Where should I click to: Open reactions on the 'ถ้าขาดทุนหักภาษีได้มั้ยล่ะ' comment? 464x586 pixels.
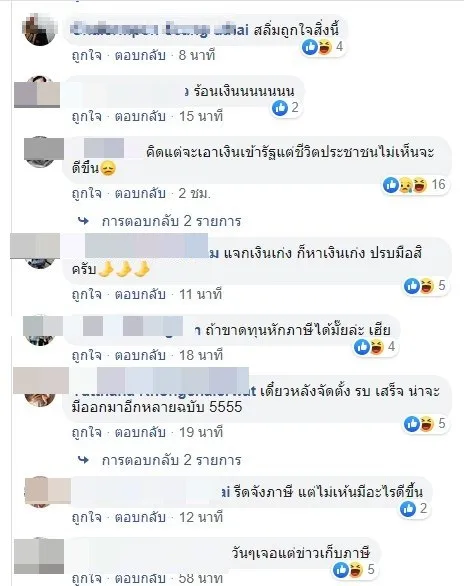coord(375,347)
